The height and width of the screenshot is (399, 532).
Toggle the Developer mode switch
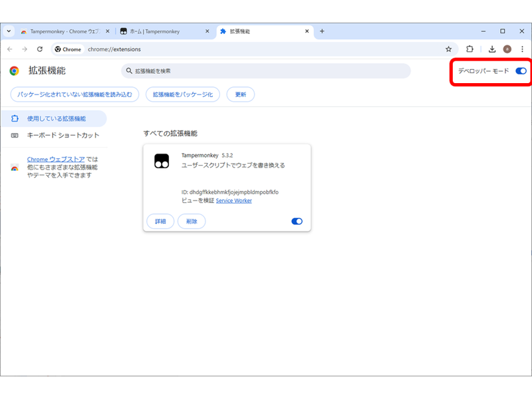coord(521,71)
